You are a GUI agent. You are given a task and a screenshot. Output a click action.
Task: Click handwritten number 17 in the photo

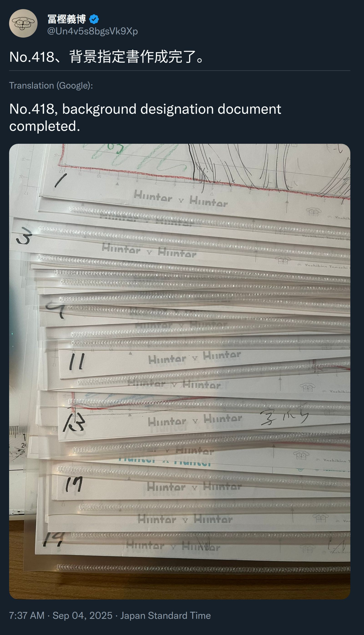coord(74,484)
